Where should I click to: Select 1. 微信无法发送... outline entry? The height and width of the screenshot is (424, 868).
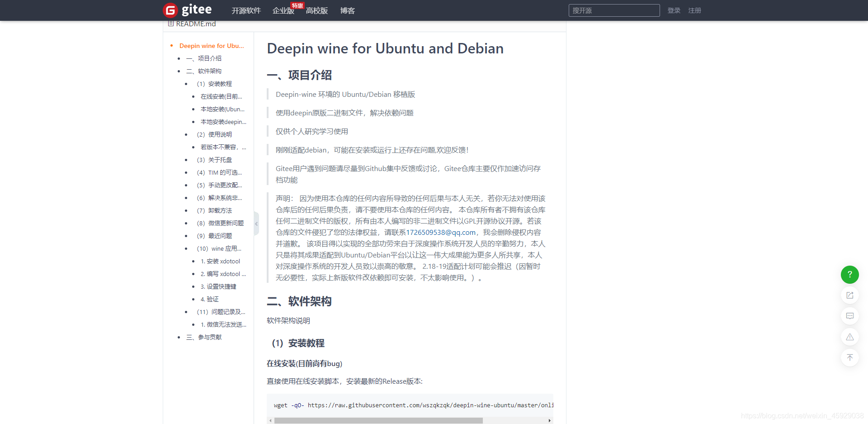point(223,324)
